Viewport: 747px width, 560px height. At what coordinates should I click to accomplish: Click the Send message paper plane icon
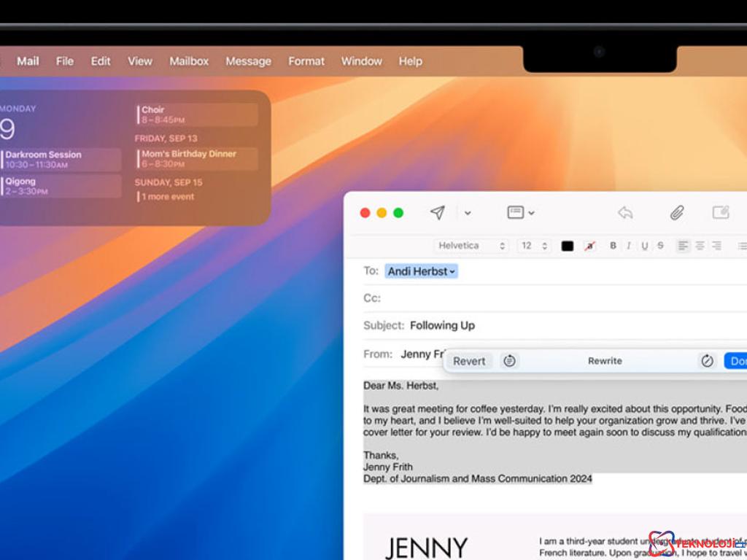click(437, 212)
